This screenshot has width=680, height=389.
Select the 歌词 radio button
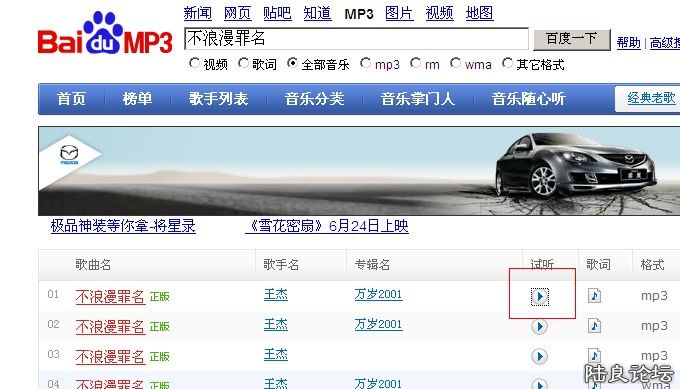[x=243, y=63]
